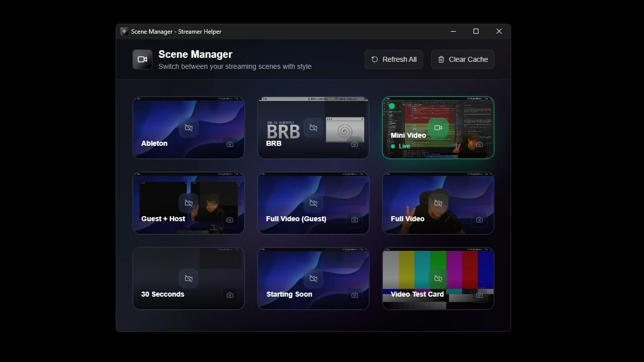644x362 pixels.
Task: Click the Streamer Helper app icon in title bar
Action: (x=124, y=31)
